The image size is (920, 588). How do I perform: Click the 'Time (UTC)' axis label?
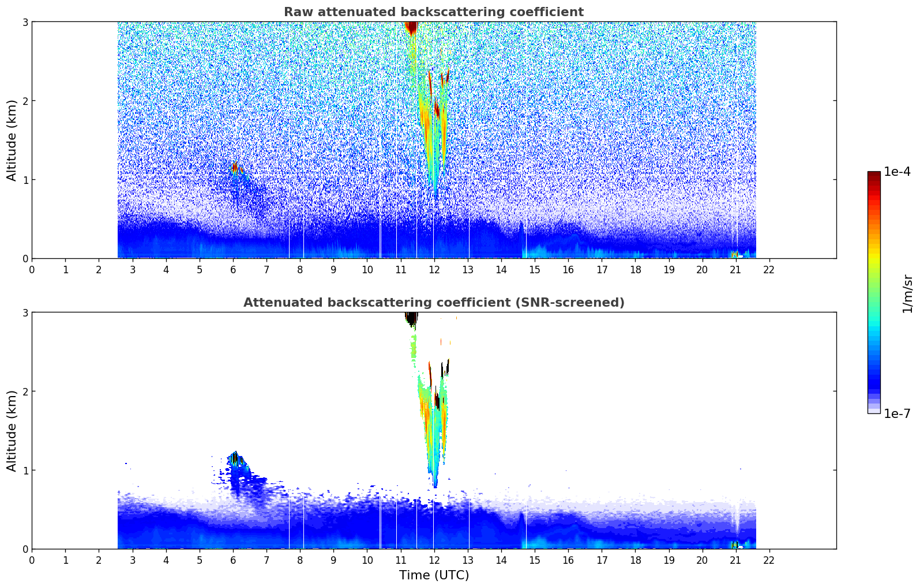[434, 575]
